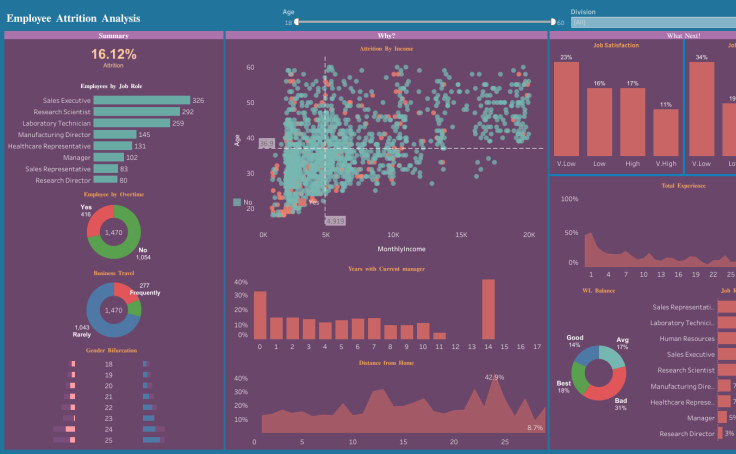This screenshot has width=736, height=454.
Task: Select the Best segment of WL Balance donut
Action: pyautogui.click(x=578, y=378)
